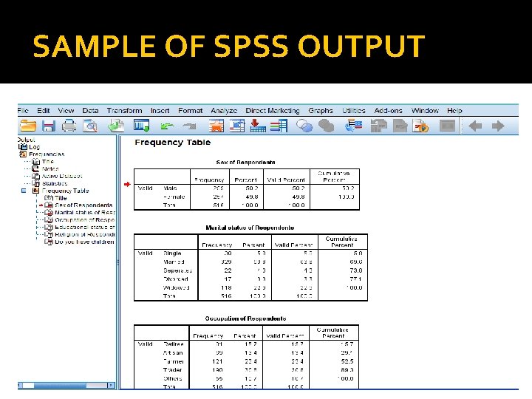Select Sex of Respondents outline item
The image size is (532, 399).
[83, 205]
